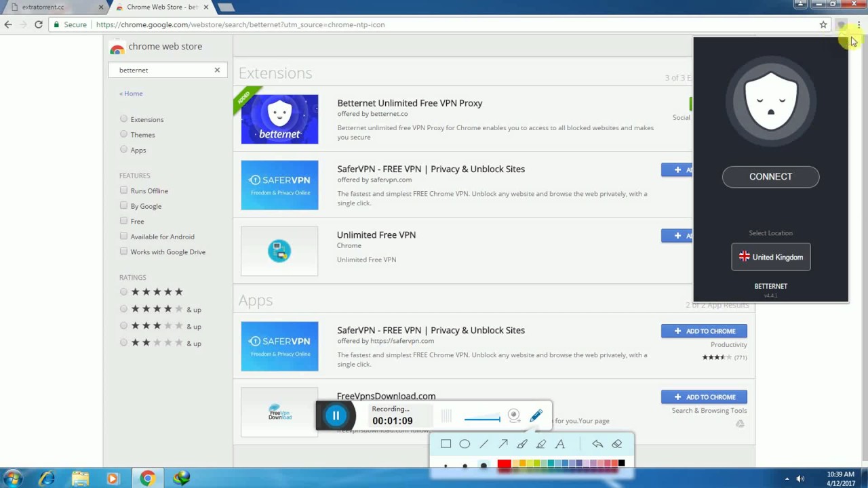Open the Windows Start menu
This screenshot has height=488, width=868.
click(12, 479)
